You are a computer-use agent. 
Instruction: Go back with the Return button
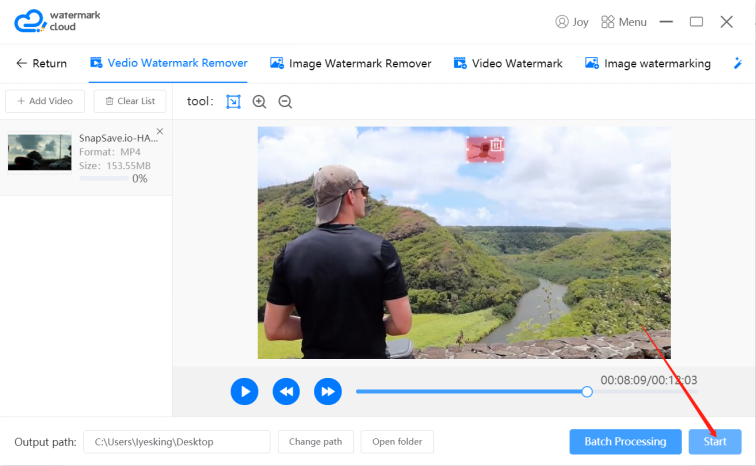point(41,63)
